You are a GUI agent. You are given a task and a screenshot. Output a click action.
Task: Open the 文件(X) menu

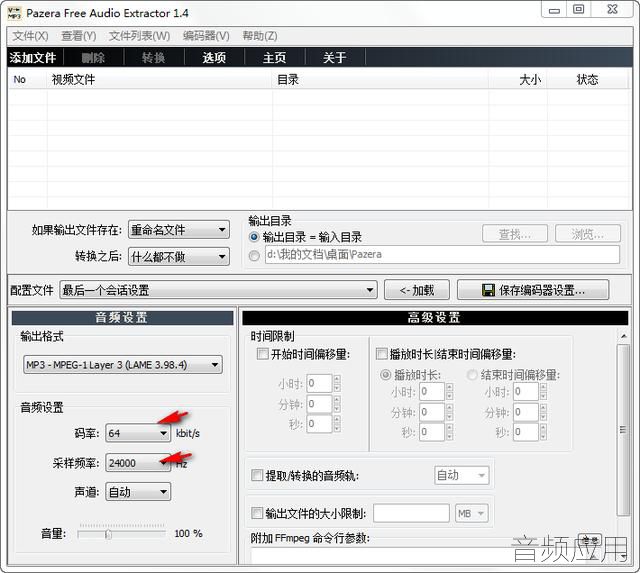coord(30,36)
